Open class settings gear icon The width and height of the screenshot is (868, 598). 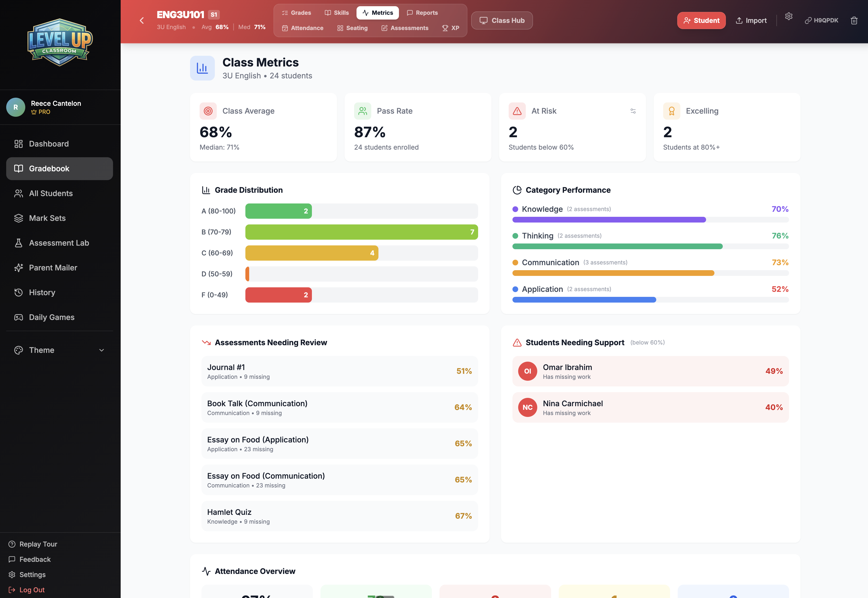(789, 16)
